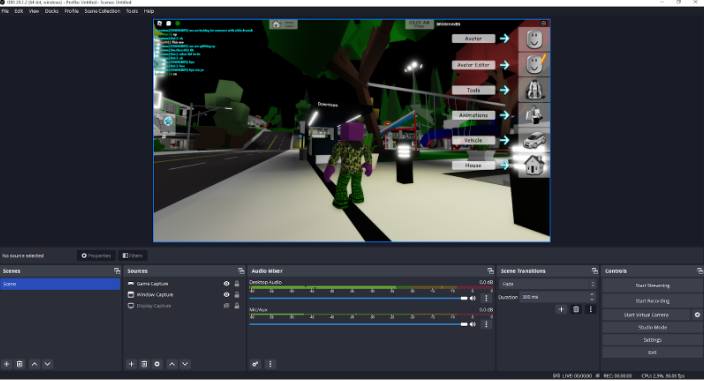This screenshot has height=381, width=704.
Task: Remove the selected scene with the trash icon
Action: (x=20, y=364)
